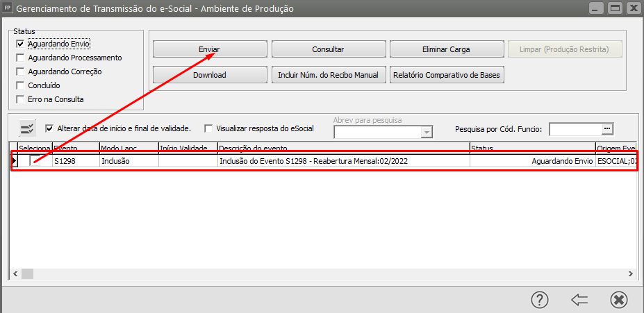Click horizontal scrollbar right arrow
644x313 pixels.
click(x=630, y=273)
